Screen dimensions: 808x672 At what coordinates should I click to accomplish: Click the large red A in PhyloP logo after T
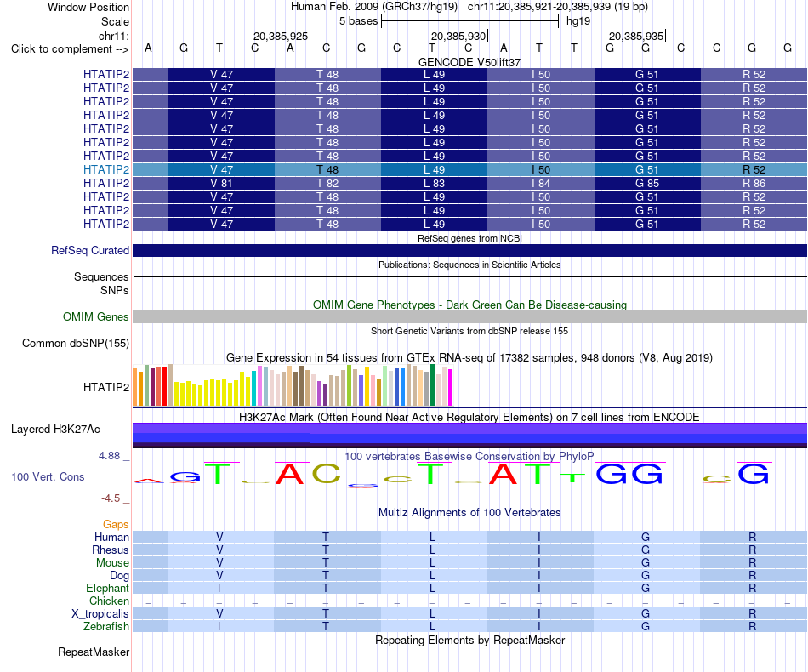tap(289, 474)
